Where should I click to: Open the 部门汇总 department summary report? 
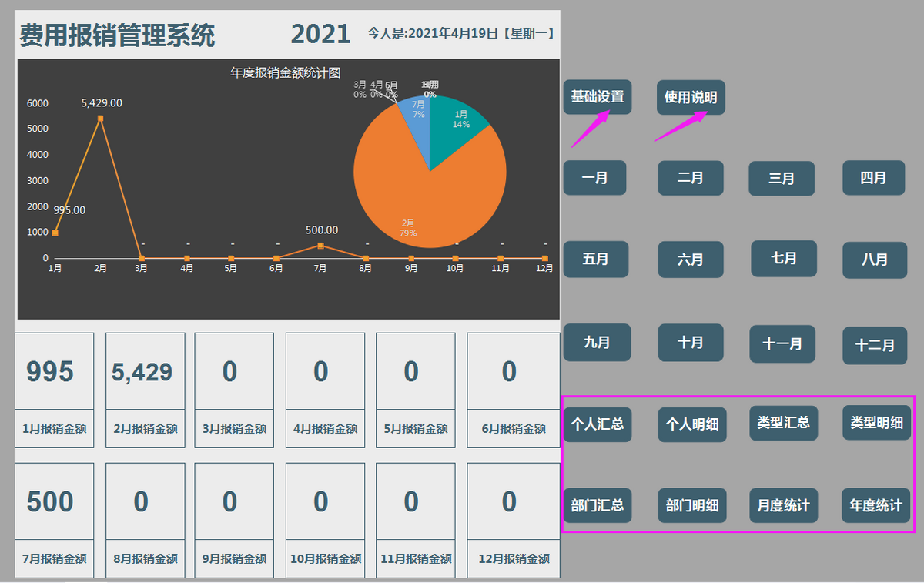tap(599, 505)
